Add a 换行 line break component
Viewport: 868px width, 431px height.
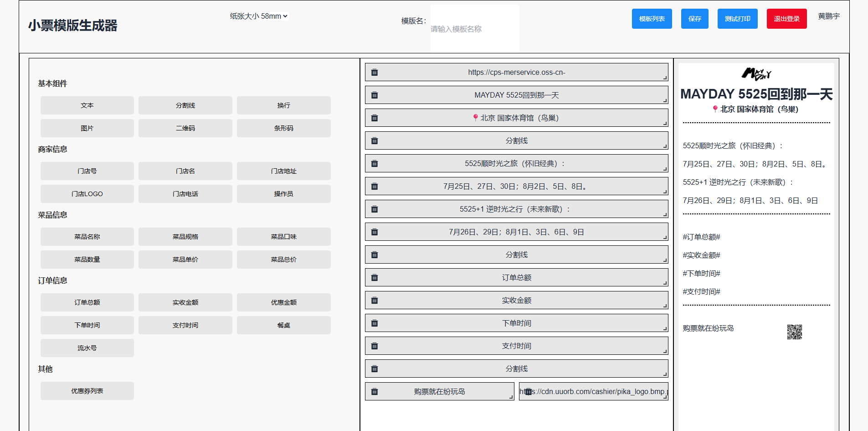(284, 105)
